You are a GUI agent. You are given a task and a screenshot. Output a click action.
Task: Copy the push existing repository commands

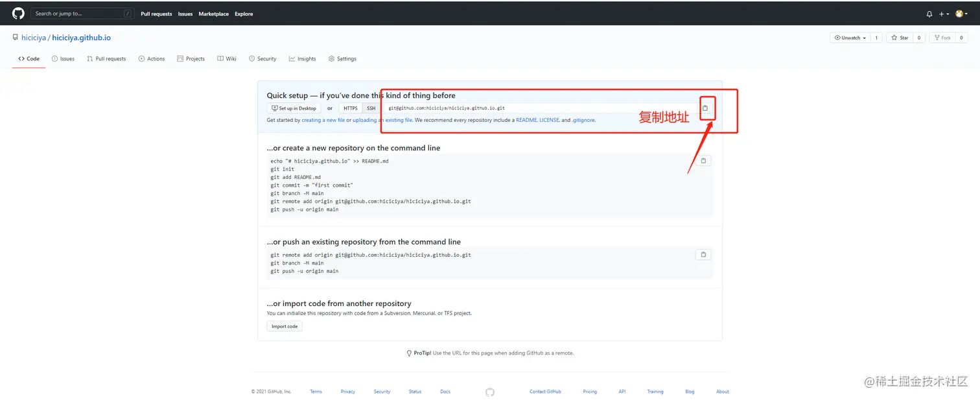click(703, 255)
